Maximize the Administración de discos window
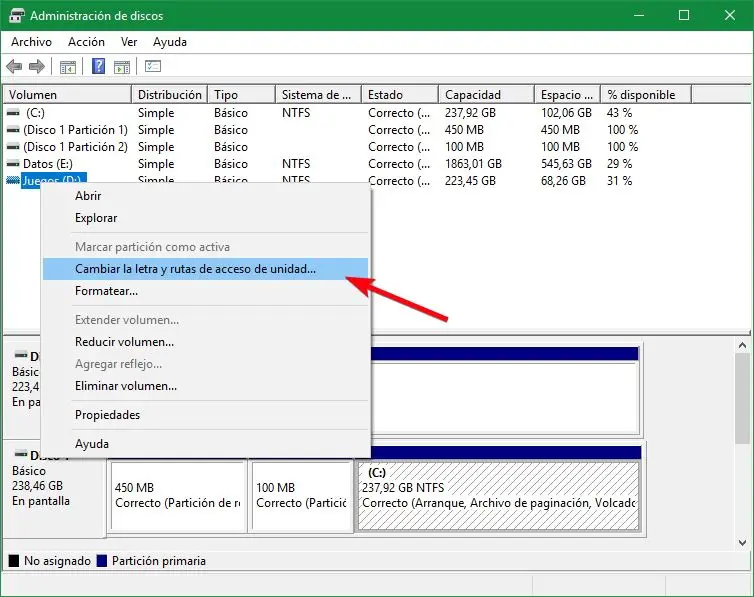 (684, 15)
